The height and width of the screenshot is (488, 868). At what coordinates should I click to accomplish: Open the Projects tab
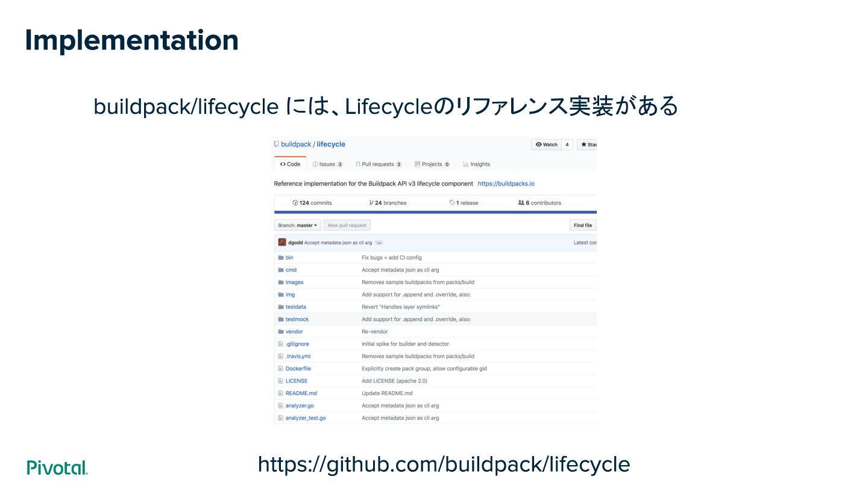pos(432,164)
